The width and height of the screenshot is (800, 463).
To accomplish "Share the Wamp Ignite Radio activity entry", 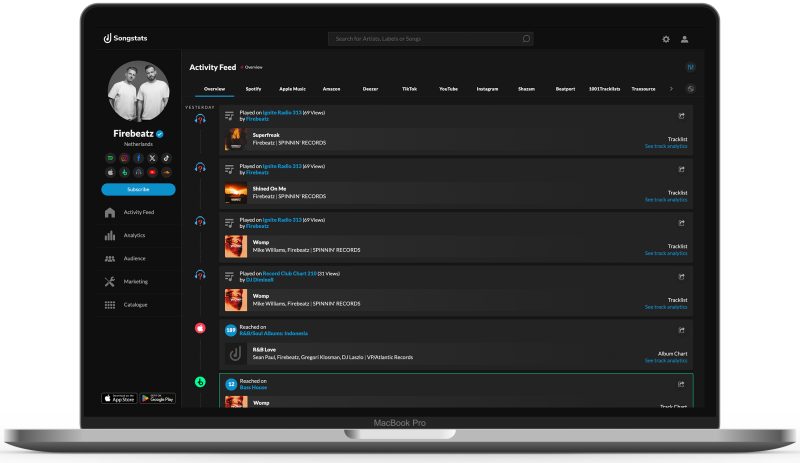I will point(681,223).
